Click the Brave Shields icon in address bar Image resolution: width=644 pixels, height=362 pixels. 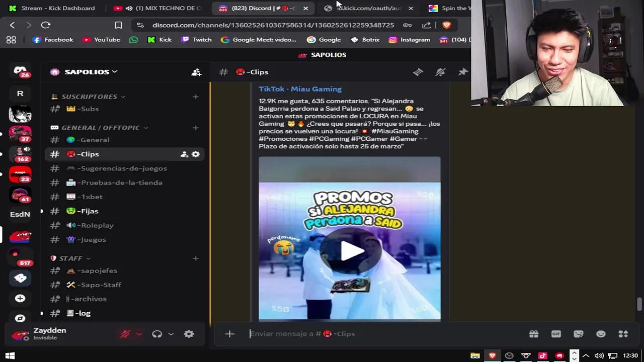(x=446, y=25)
